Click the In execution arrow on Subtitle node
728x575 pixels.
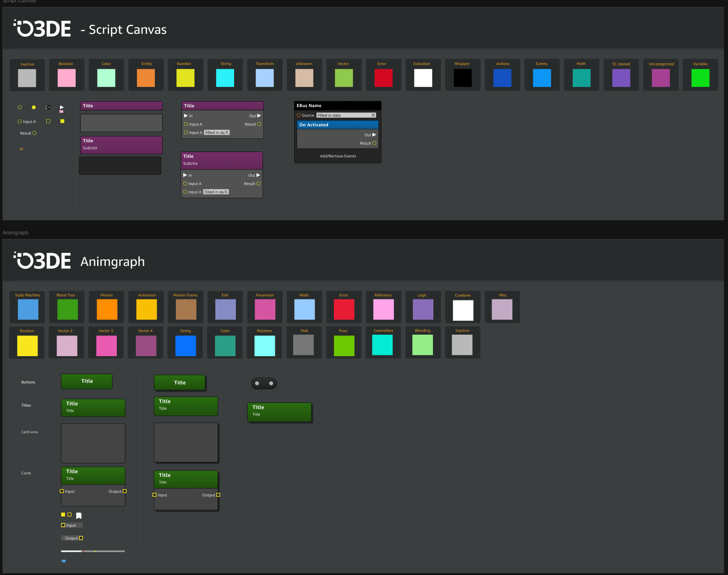(x=185, y=175)
